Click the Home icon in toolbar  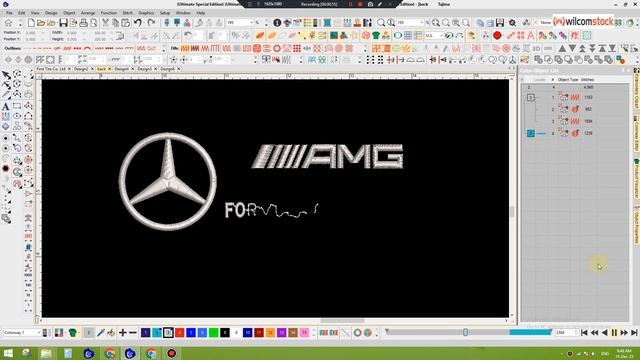coord(8,23)
